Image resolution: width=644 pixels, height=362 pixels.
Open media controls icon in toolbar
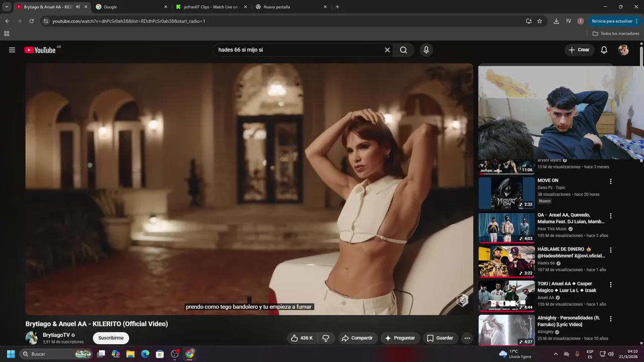point(569,21)
